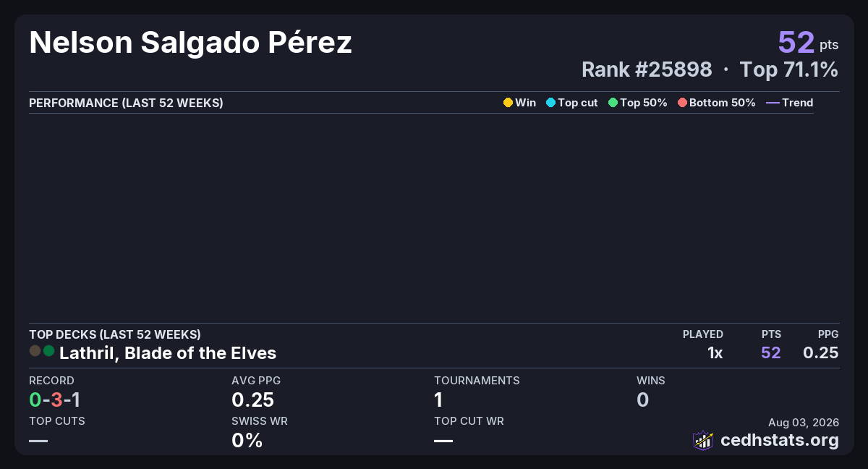Click the black mana color circle

point(35,351)
